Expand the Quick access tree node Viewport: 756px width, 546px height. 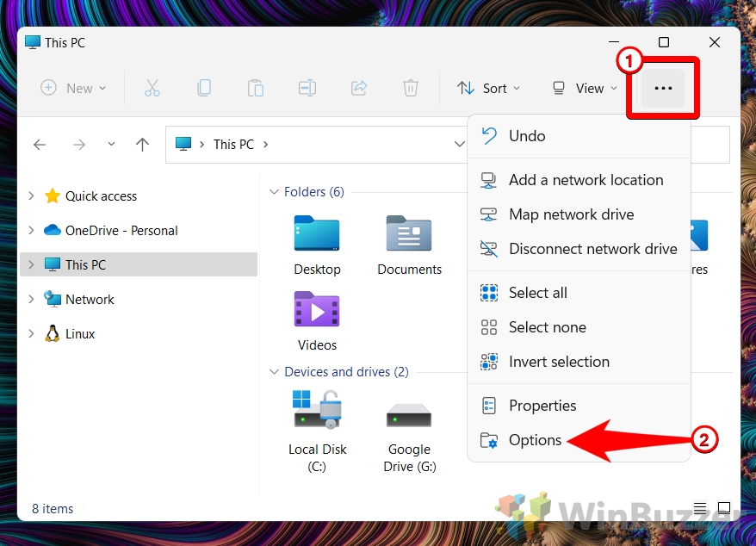31,196
